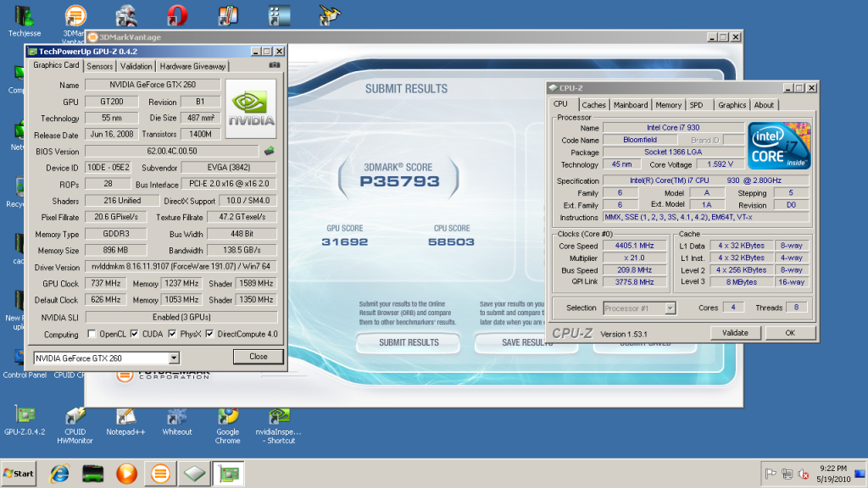Select the Control Panel desktop shortcut

[x=25, y=364]
